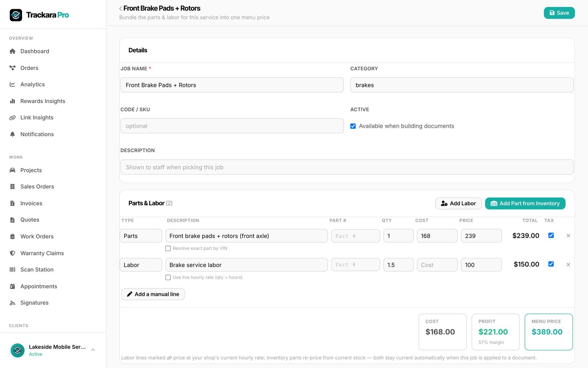
Task: Click cost field showing 168
Action: (437, 236)
